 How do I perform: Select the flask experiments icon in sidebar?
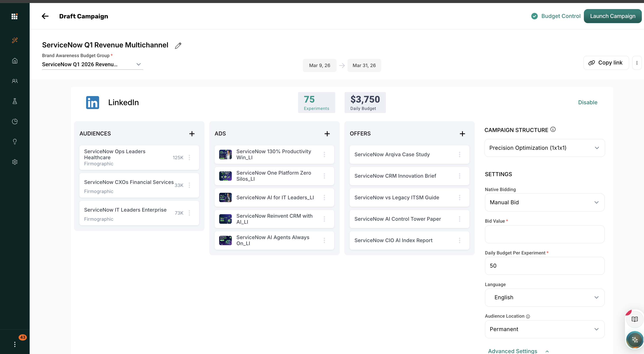[14, 101]
